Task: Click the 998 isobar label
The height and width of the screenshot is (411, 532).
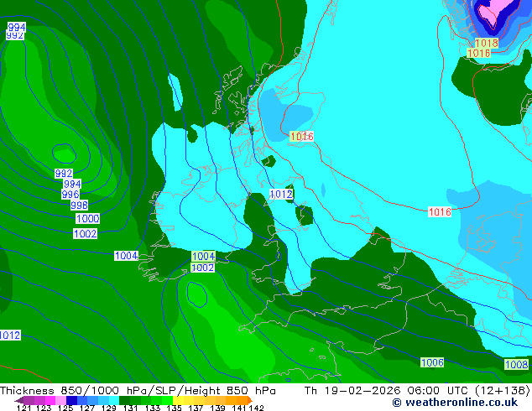Action: tap(79, 205)
